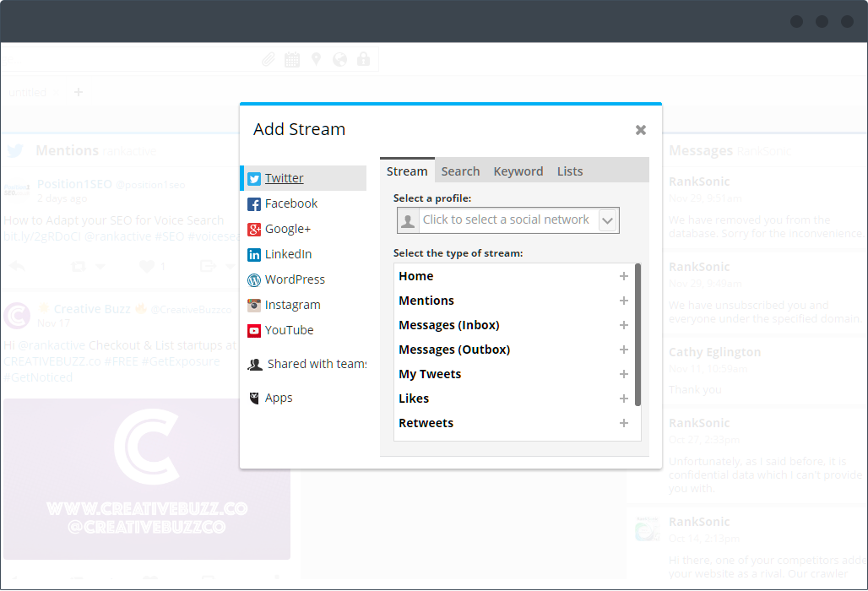Select the Mentions stream type label
The image size is (868, 591).
point(426,301)
